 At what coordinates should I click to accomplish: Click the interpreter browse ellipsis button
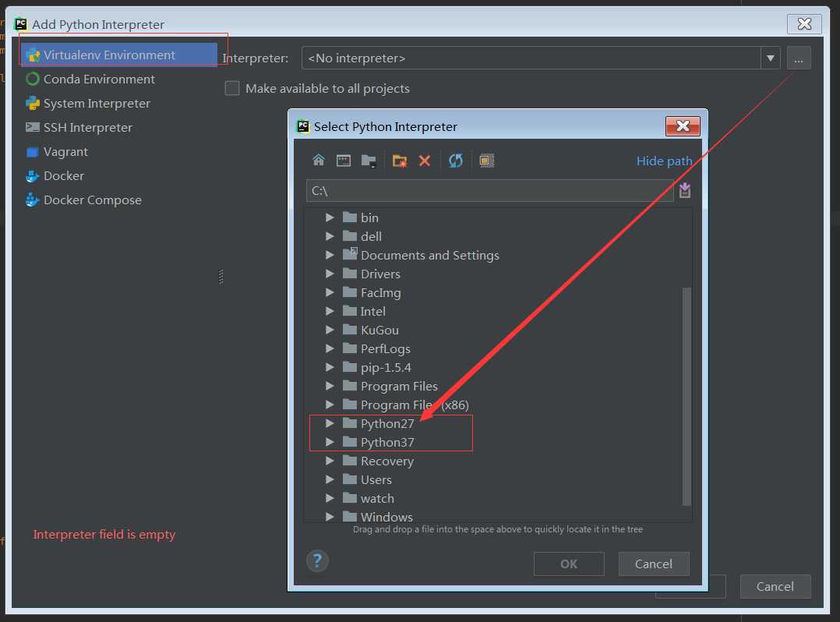click(799, 58)
